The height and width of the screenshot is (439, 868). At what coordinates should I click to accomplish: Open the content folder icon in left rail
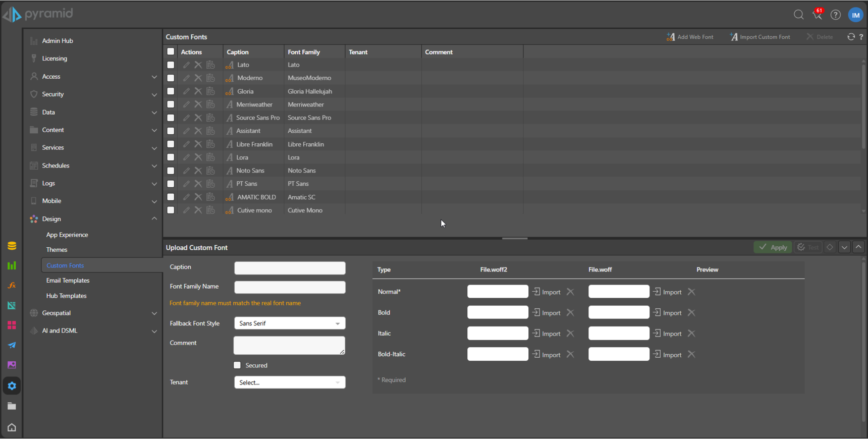12,406
